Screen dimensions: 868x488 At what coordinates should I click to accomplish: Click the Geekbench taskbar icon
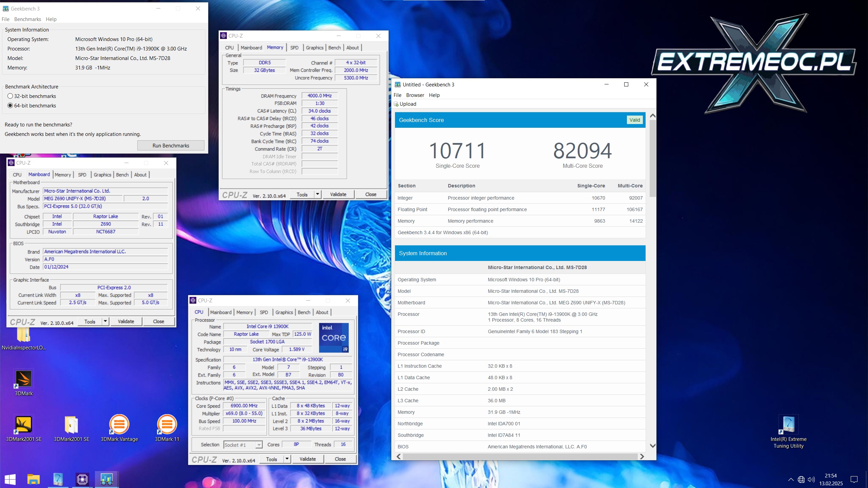pos(106,479)
